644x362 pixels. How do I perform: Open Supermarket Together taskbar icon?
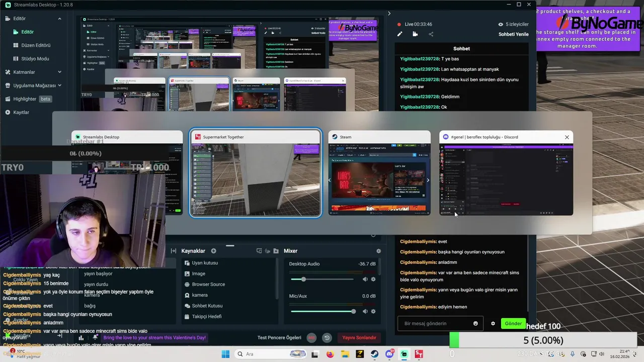tap(419, 354)
